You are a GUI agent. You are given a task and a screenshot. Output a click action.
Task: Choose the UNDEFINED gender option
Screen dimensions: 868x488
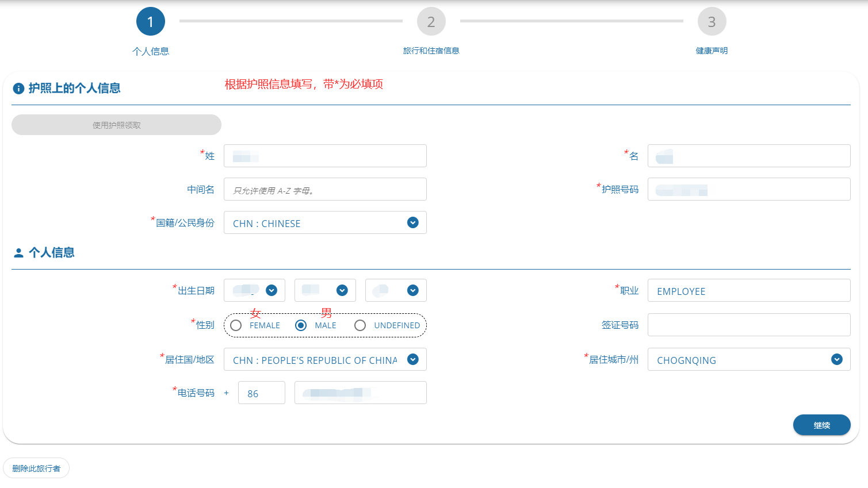(x=360, y=325)
